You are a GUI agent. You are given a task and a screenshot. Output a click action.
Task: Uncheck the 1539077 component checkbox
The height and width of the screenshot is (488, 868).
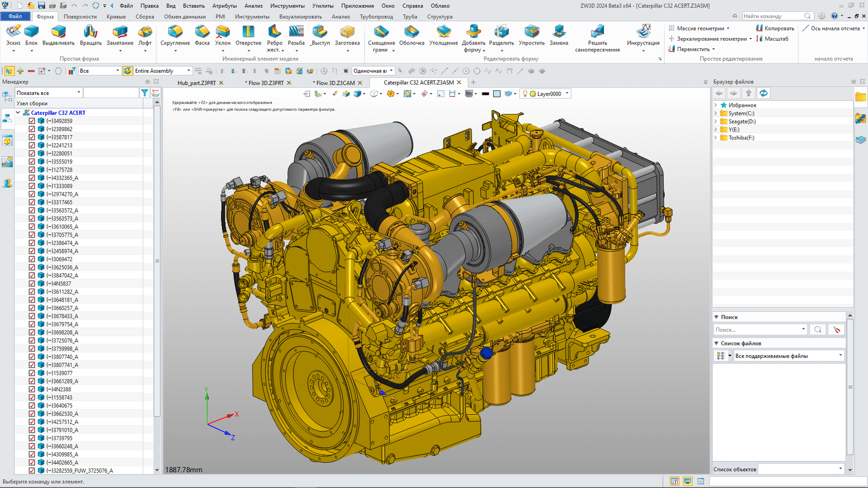click(x=32, y=373)
